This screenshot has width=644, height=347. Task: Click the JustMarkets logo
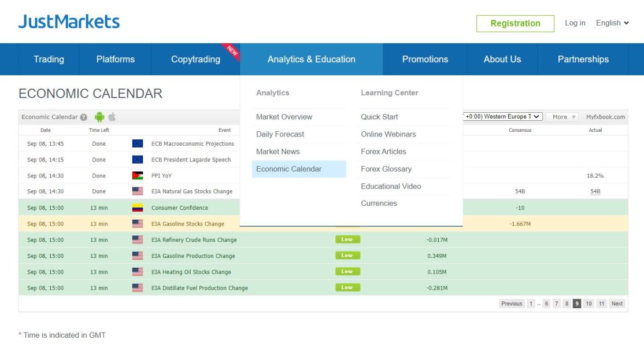69,22
